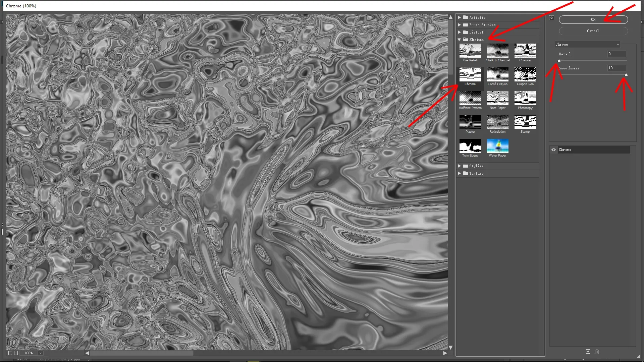Image resolution: width=644 pixels, height=362 pixels.
Task: Click the New effect layer icon
Action: coord(588,351)
